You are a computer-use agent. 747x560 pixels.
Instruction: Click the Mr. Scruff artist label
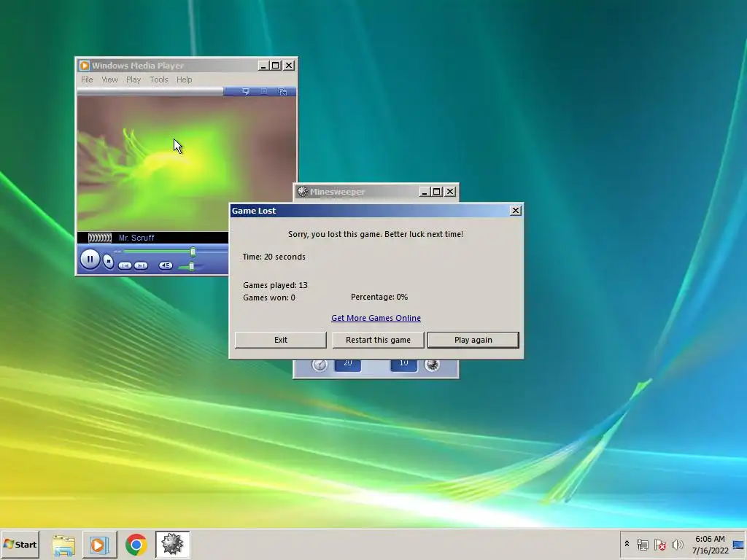tap(136, 238)
